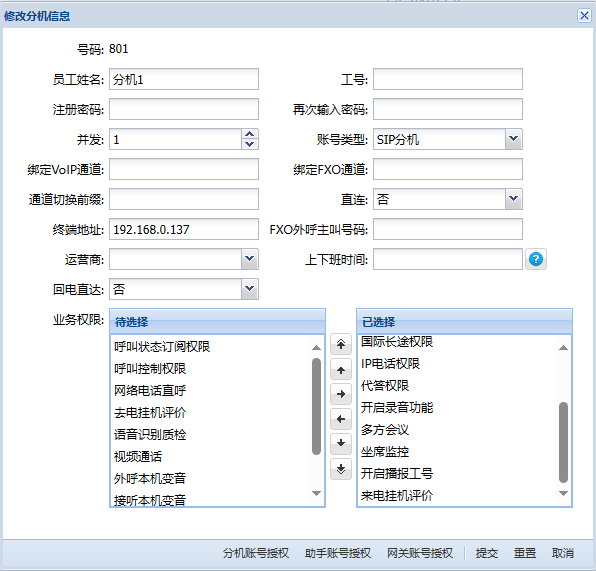Click scroll-up arrow of 已选择 list
Viewport: 596px width, 571px height.
(563, 347)
